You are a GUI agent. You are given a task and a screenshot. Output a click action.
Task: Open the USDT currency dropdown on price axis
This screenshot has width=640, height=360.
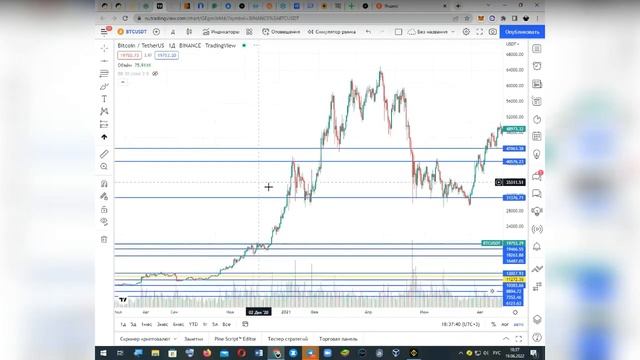click(512, 44)
